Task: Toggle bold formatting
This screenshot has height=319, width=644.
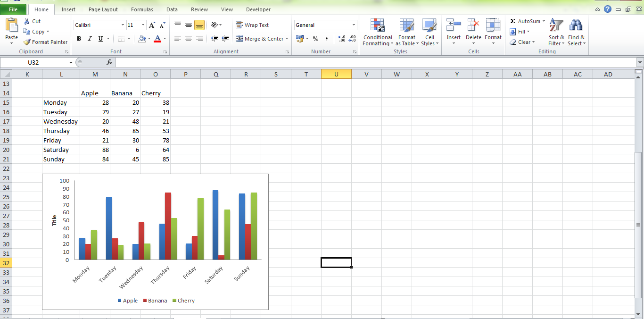Action: 79,39
